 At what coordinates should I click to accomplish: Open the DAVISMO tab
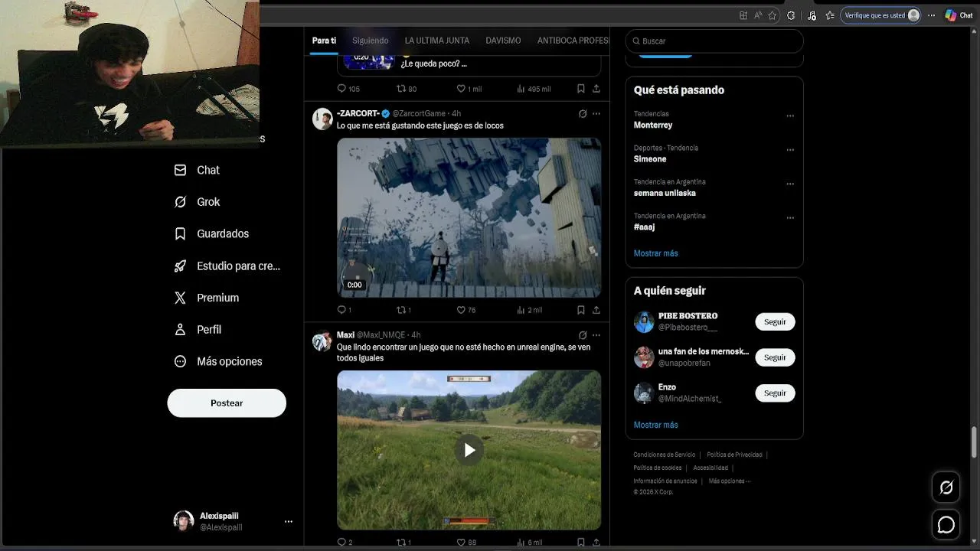pyautogui.click(x=503, y=41)
